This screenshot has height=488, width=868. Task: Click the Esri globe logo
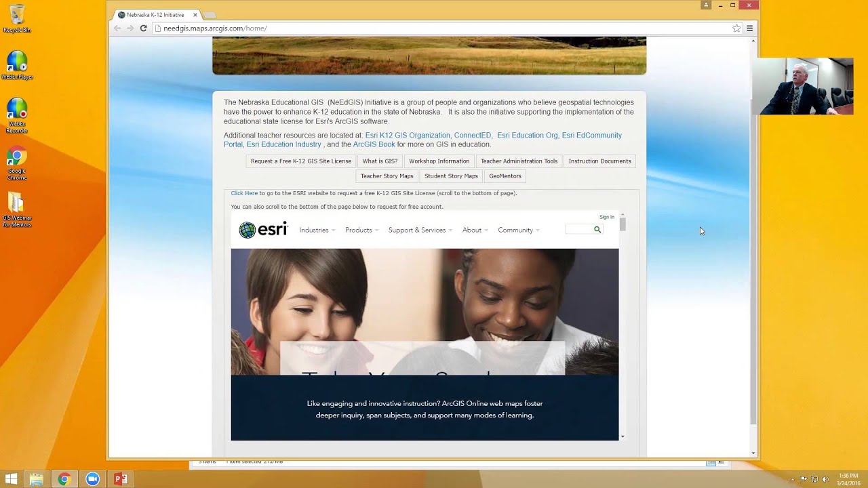pyautogui.click(x=248, y=230)
